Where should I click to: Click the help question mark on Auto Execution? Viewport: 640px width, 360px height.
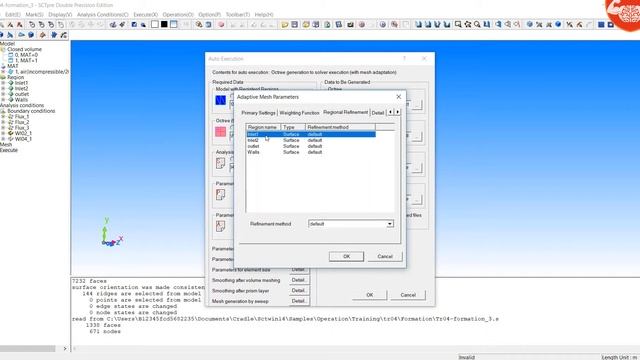click(x=404, y=59)
